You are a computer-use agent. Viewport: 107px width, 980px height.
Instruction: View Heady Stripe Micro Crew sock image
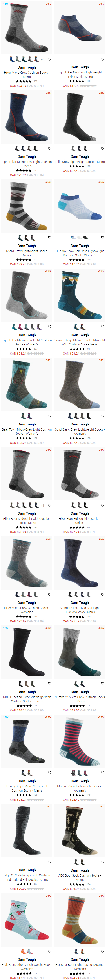coord(27,741)
